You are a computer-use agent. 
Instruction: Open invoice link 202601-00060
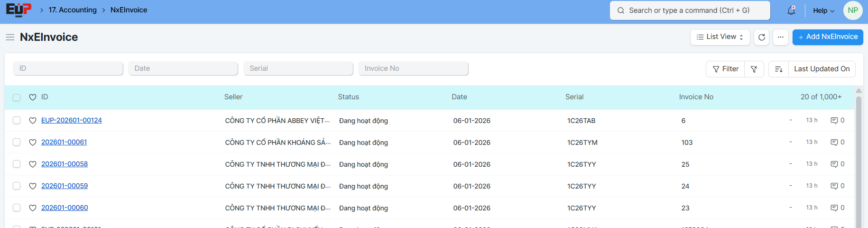65,208
